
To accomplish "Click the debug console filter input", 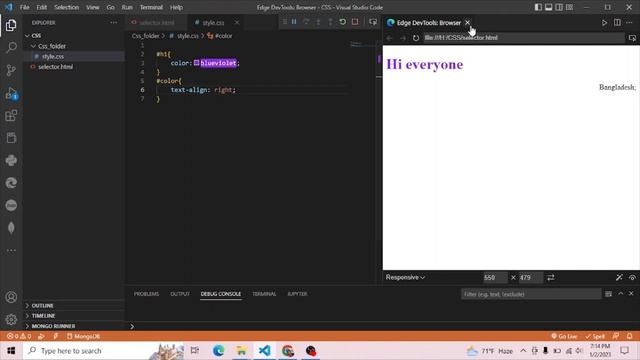I will click(531, 294).
